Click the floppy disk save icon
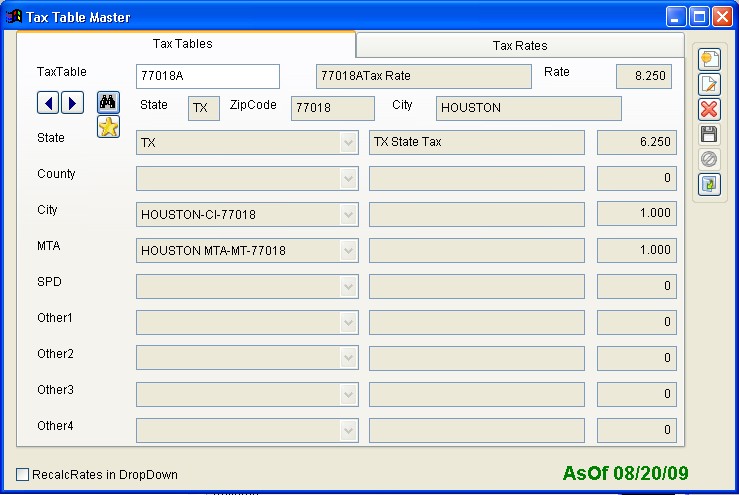739x495 pixels. click(709, 135)
